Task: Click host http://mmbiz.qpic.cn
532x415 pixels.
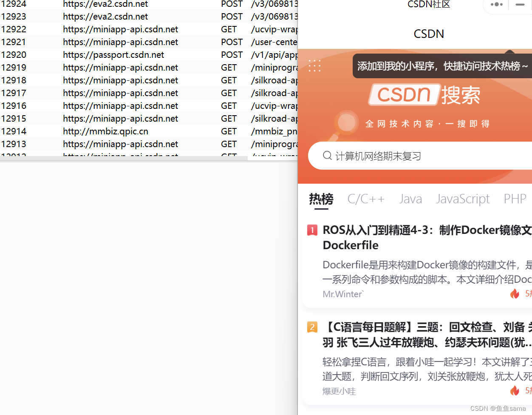Action: [105, 131]
